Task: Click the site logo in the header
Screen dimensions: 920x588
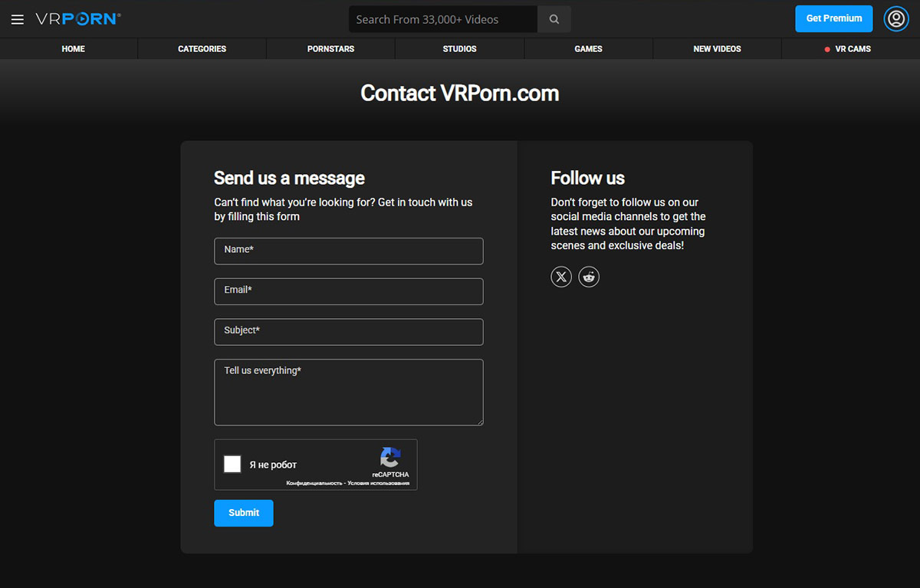Action: click(x=77, y=19)
